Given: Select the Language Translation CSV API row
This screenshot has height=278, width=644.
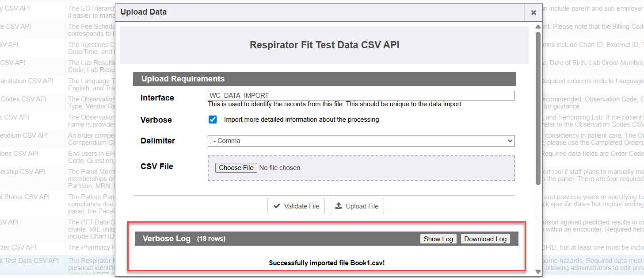Looking at the screenshot, I should coord(27,81).
